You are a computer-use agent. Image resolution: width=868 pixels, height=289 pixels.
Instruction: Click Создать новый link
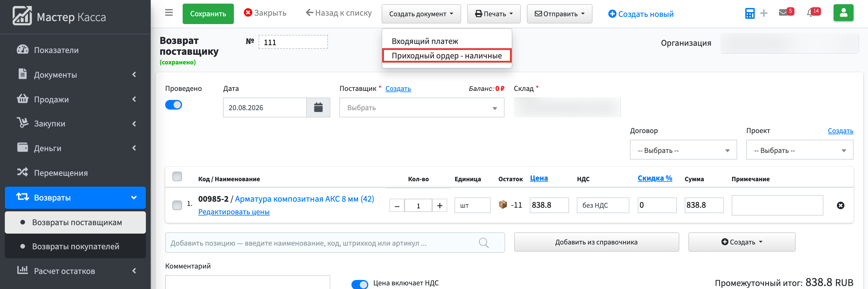pyautogui.click(x=640, y=14)
